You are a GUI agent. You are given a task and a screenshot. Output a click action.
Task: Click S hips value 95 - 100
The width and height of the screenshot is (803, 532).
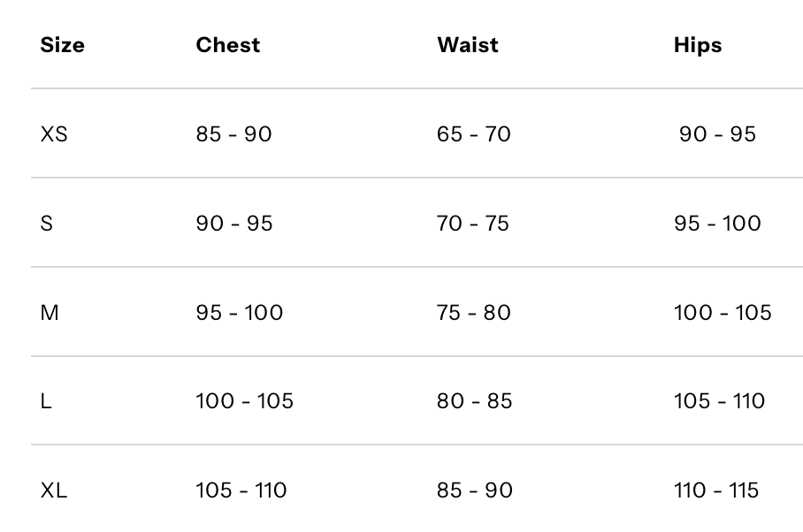point(717,224)
